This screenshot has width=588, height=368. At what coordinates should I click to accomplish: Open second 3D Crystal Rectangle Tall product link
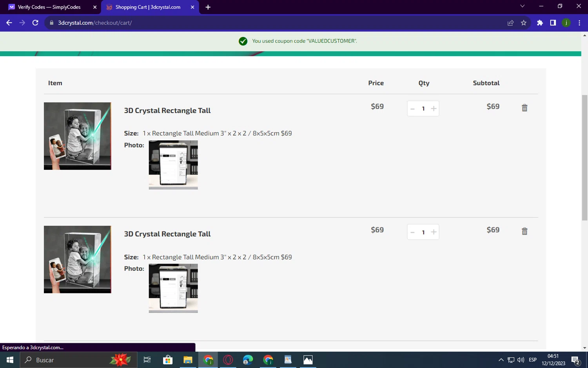point(167,234)
